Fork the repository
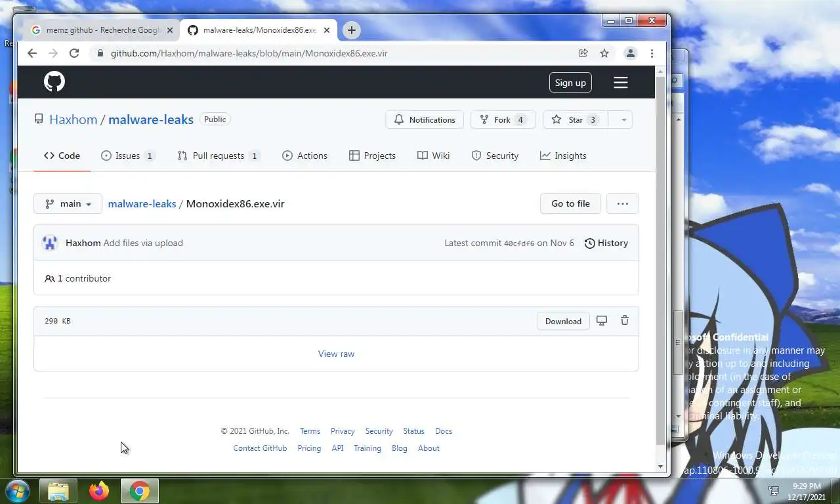The width and height of the screenshot is (840, 504). (503, 119)
